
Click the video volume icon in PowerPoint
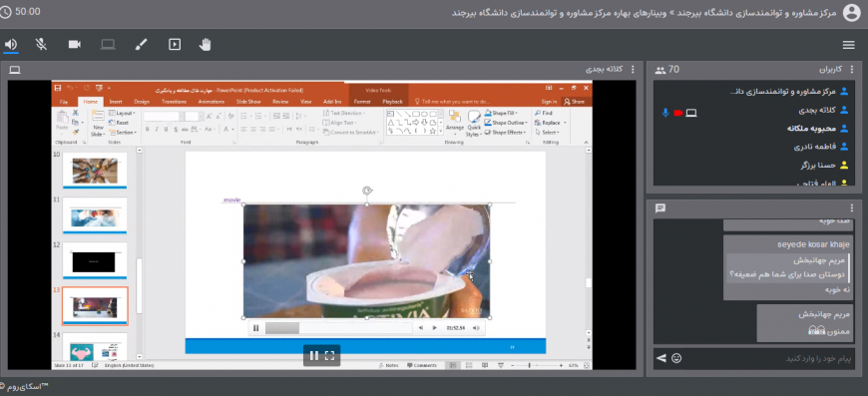point(476,328)
